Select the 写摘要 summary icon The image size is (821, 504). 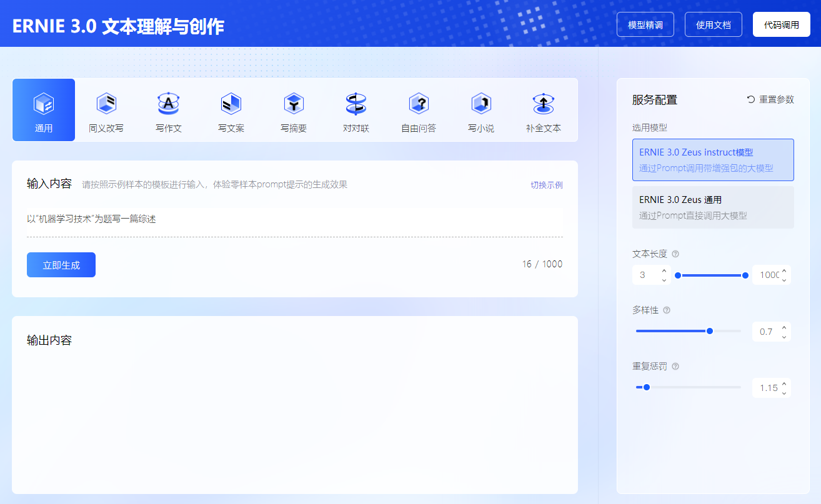click(294, 104)
